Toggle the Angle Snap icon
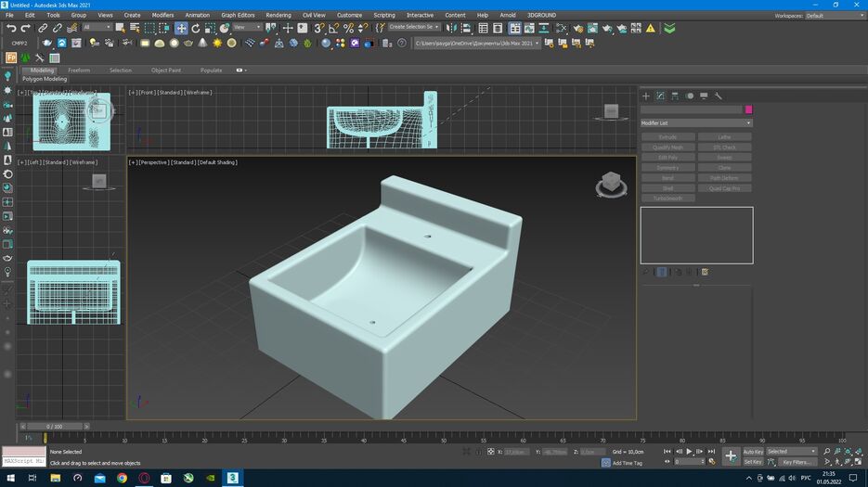 click(334, 28)
